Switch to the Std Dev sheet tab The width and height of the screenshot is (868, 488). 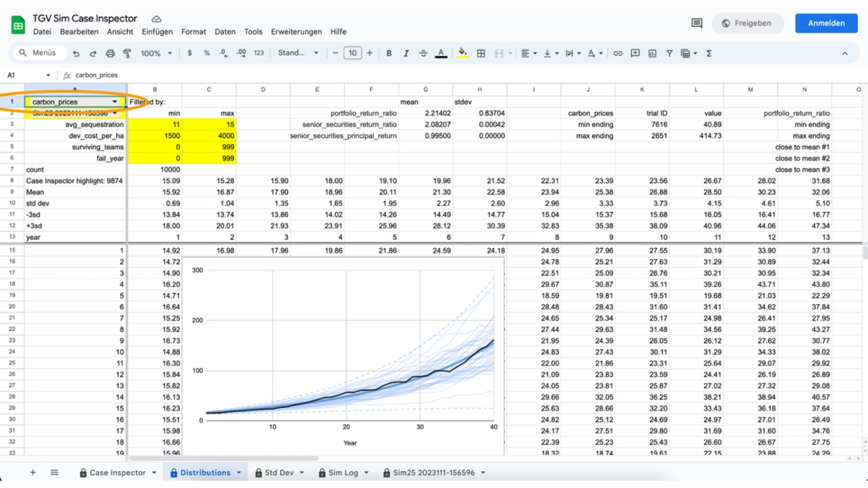tap(279, 472)
